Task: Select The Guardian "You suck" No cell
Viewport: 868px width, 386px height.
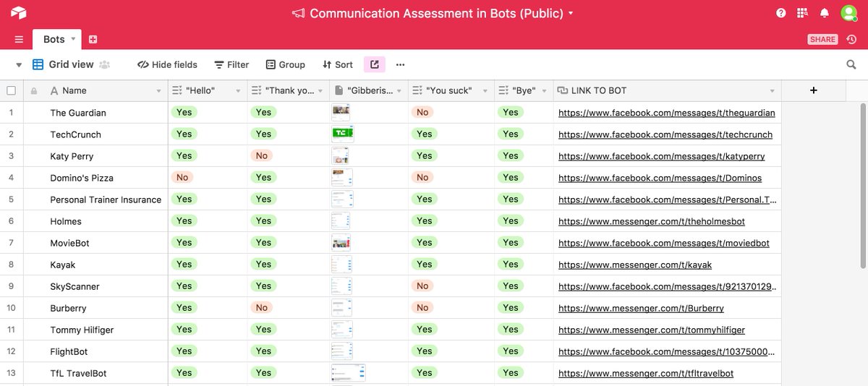Action: pyautogui.click(x=422, y=112)
